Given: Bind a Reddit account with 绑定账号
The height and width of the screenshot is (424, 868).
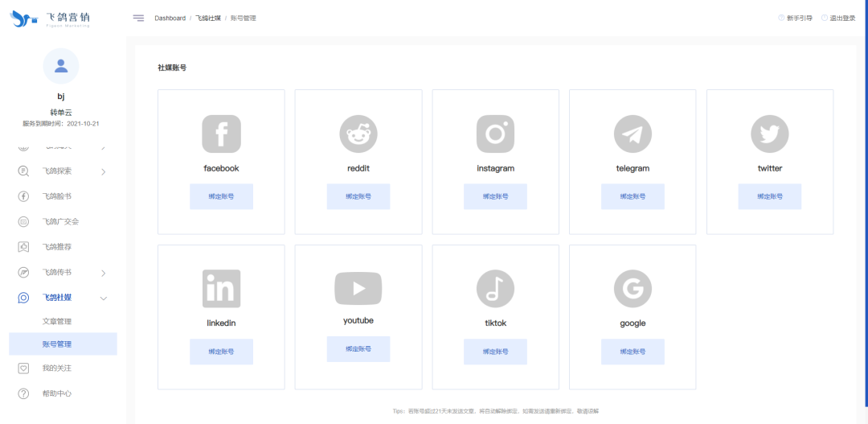Looking at the screenshot, I should click(358, 196).
